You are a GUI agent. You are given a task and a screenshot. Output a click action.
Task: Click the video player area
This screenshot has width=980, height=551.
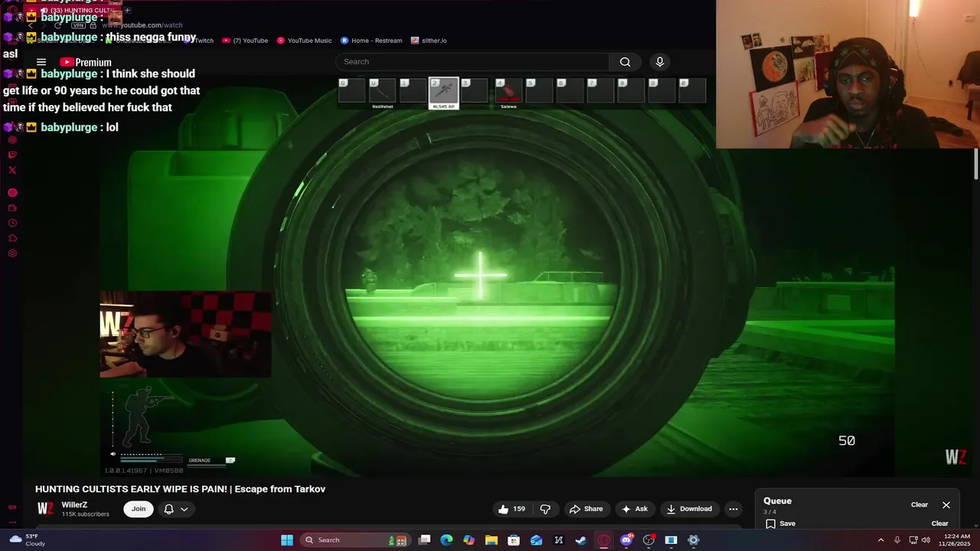[x=496, y=275]
